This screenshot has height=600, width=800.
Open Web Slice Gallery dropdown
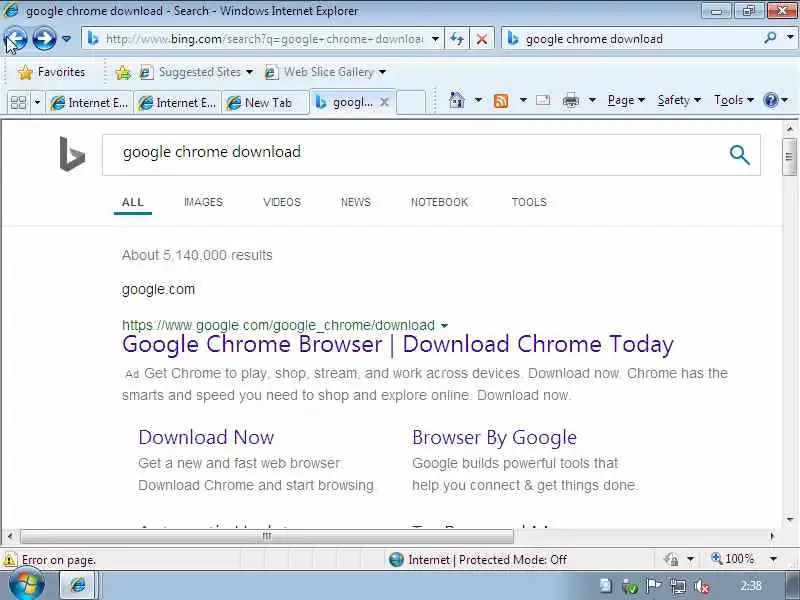click(x=326, y=72)
